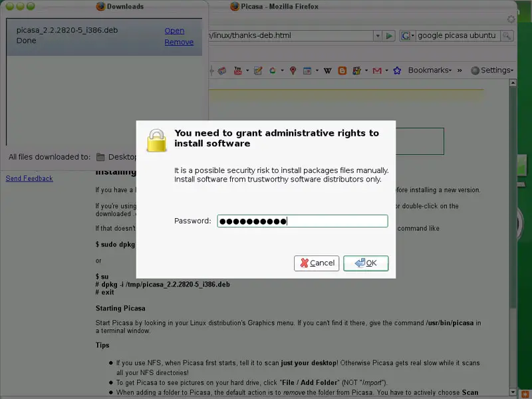Click the magnifier search button
532x399 pixels.
(507, 36)
